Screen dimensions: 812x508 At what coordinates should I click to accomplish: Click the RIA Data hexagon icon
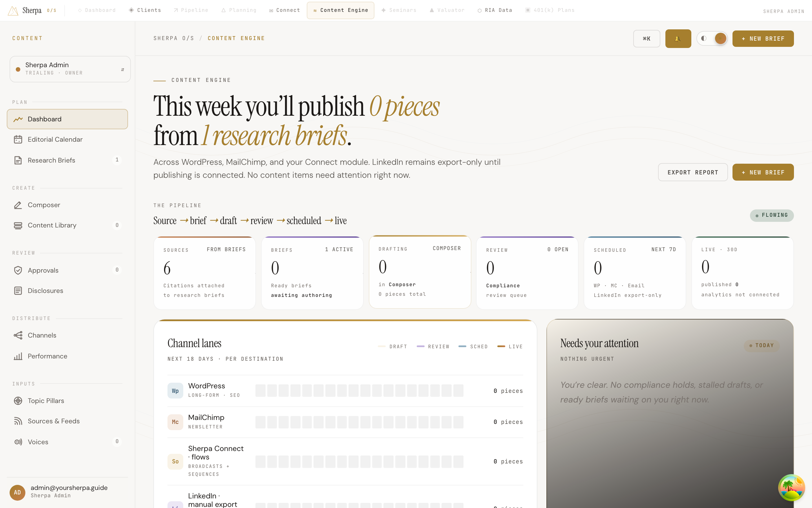click(x=480, y=10)
